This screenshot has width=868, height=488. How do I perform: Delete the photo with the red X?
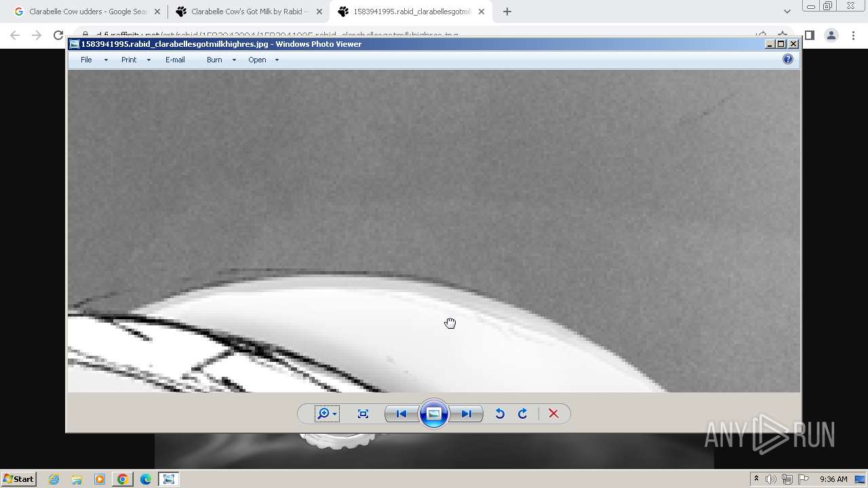point(553,413)
